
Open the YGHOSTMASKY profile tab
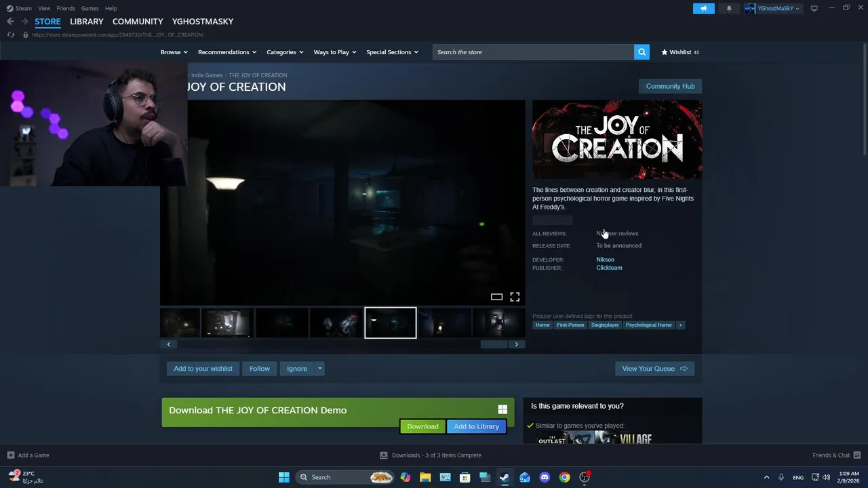coord(203,22)
